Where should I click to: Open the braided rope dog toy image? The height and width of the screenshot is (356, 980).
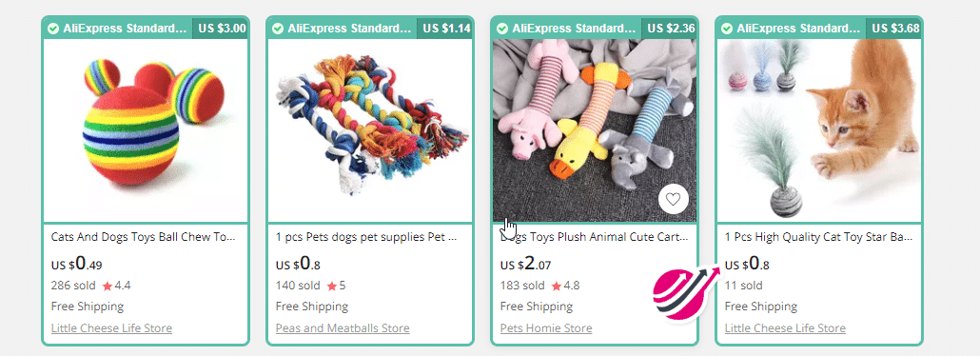point(370,130)
